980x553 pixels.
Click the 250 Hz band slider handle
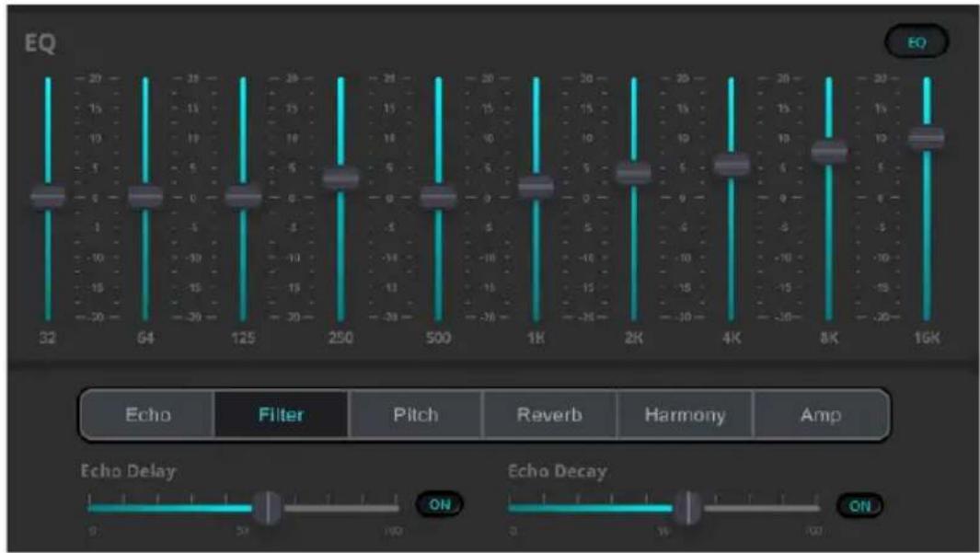click(340, 179)
